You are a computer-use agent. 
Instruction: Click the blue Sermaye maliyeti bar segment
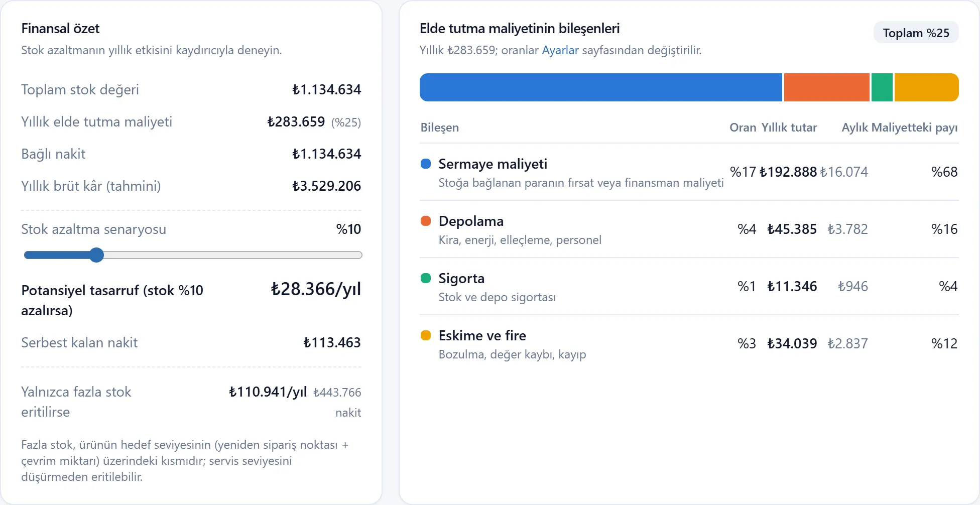click(x=601, y=87)
